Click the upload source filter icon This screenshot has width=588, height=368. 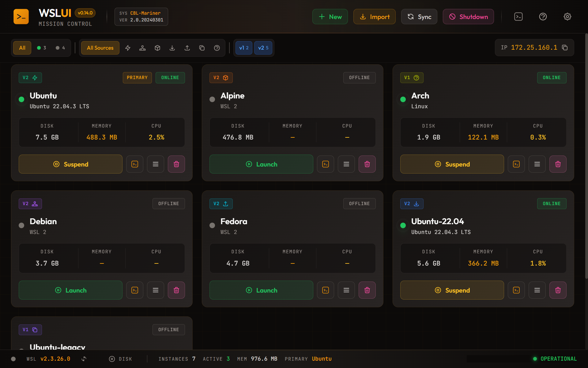[187, 48]
